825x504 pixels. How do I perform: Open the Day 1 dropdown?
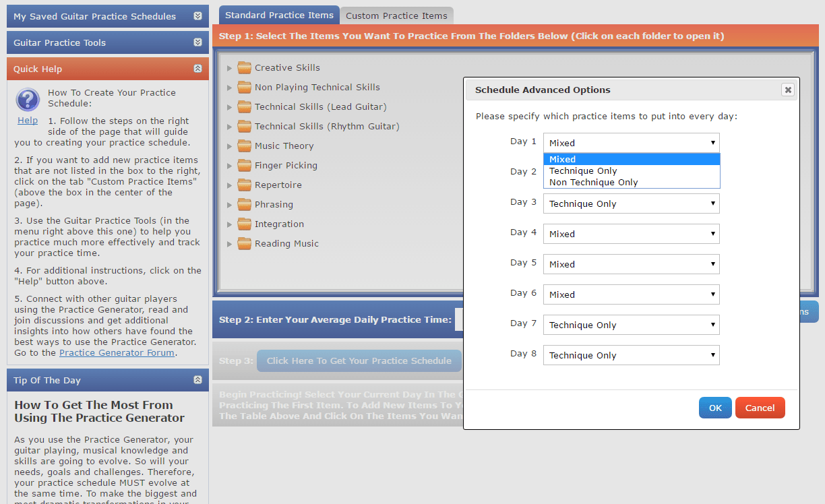(x=632, y=143)
